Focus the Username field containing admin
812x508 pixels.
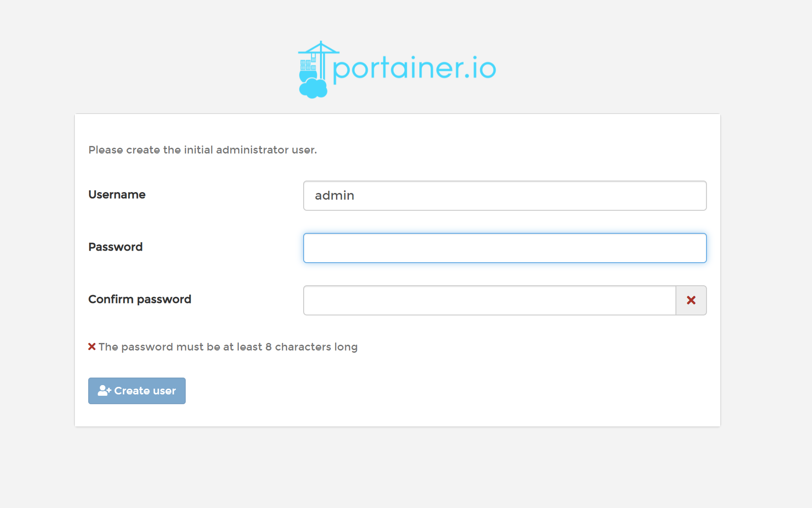505,196
